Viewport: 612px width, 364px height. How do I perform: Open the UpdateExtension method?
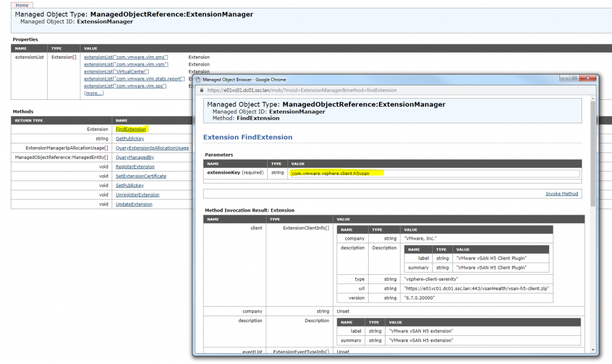[x=134, y=204]
